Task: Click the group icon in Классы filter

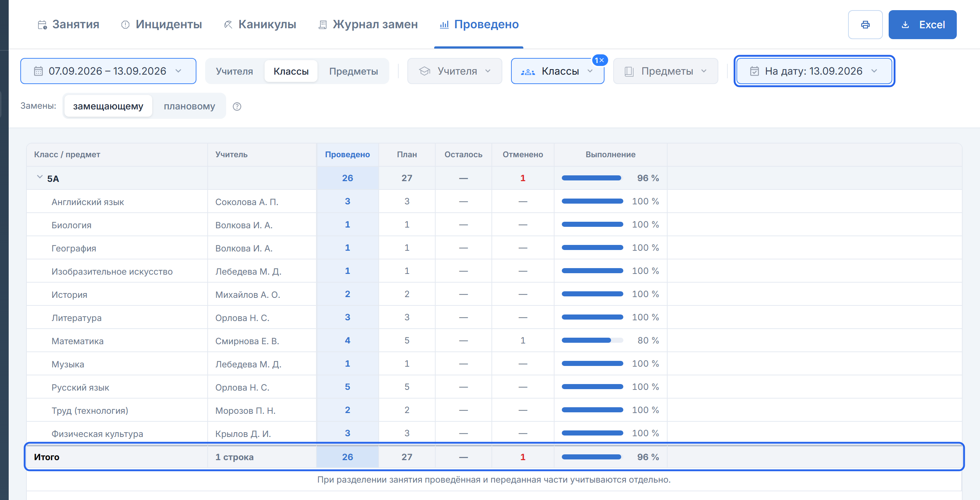Action: [528, 71]
